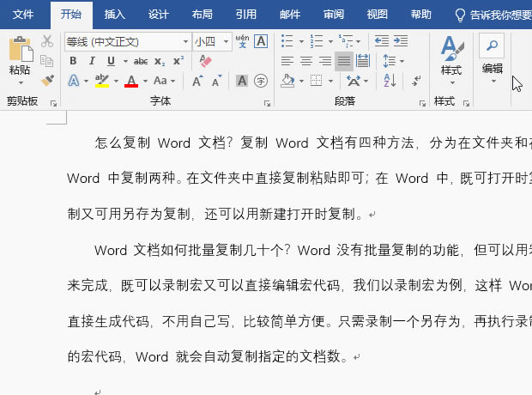Apply subscript formatting
This screenshot has width=532, height=395.
click(x=160, y=61)
